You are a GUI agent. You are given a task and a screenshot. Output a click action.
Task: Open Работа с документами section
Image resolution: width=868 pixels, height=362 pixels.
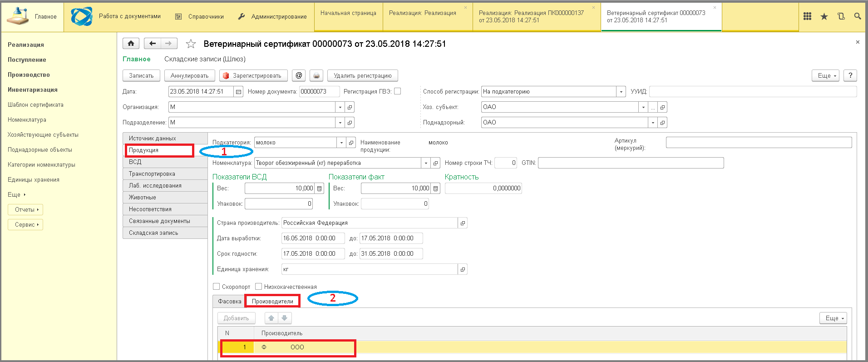[116, 16]
